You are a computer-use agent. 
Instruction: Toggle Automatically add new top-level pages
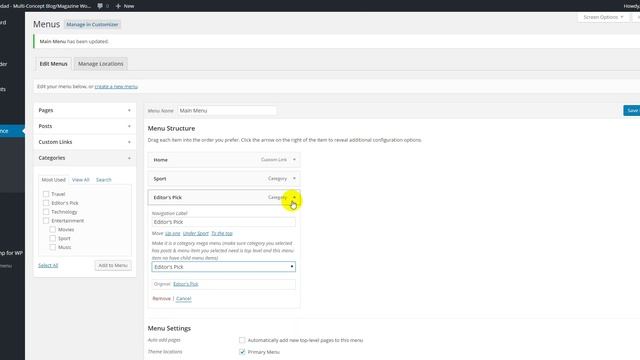click(x=242, y=340)
